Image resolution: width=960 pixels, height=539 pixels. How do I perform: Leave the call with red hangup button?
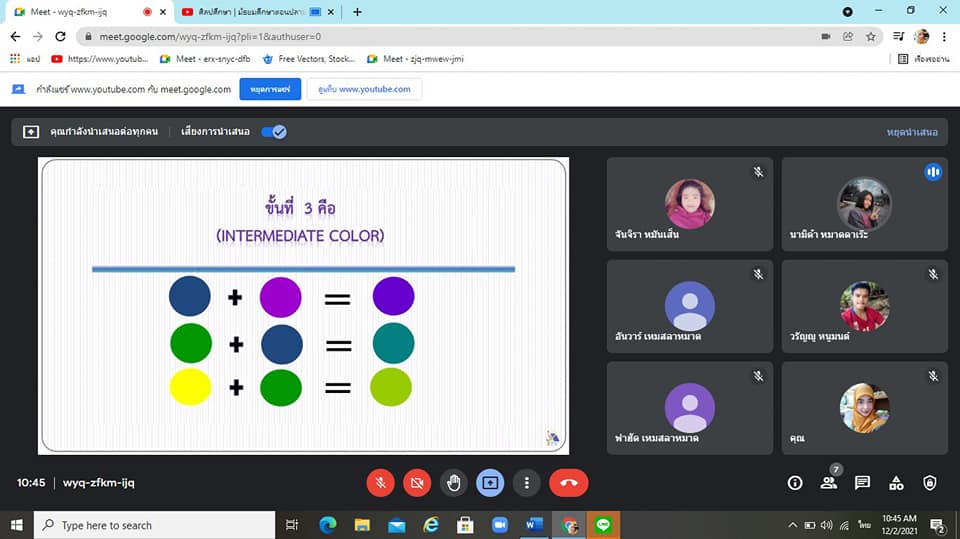coord(568,483)
